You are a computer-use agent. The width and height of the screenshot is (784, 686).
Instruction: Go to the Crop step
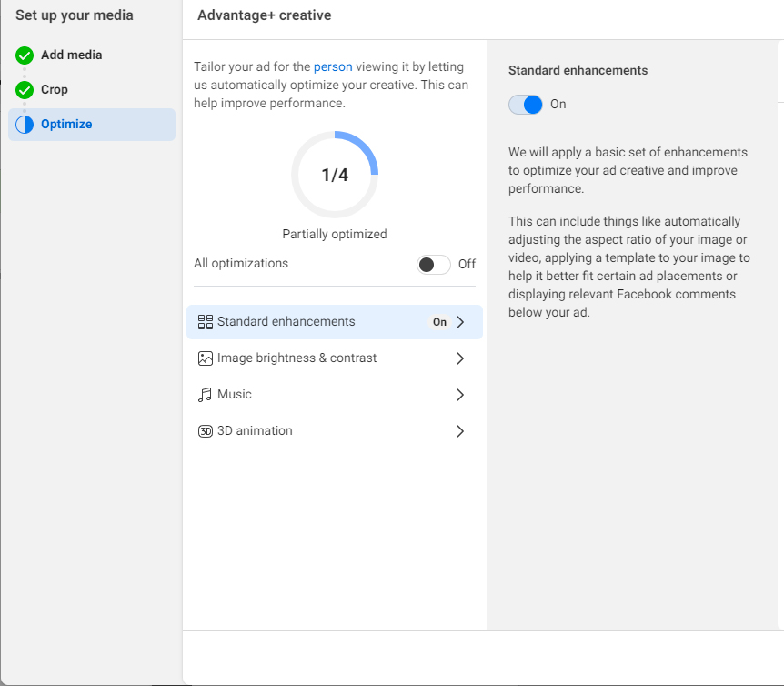click(54, 89)
